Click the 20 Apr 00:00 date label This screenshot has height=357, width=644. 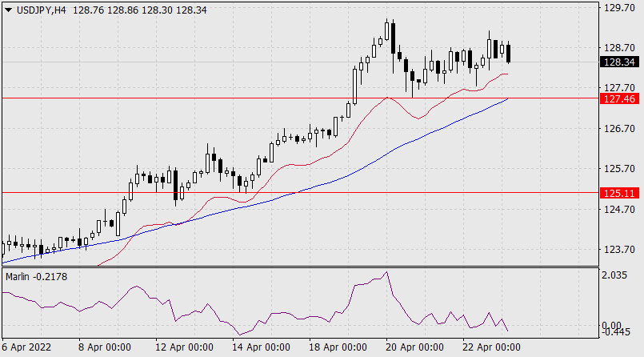click(414, 347)
